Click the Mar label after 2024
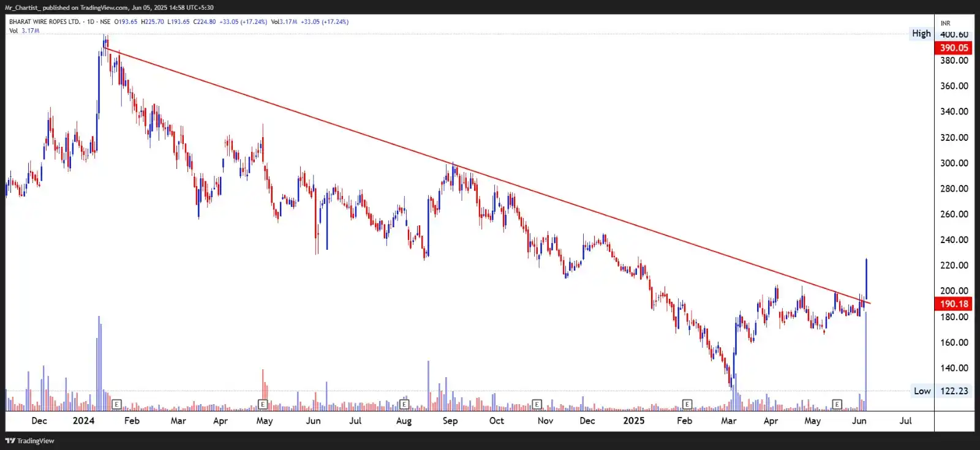The height and width of the screenshot is (450, 980). click(178, 421)
